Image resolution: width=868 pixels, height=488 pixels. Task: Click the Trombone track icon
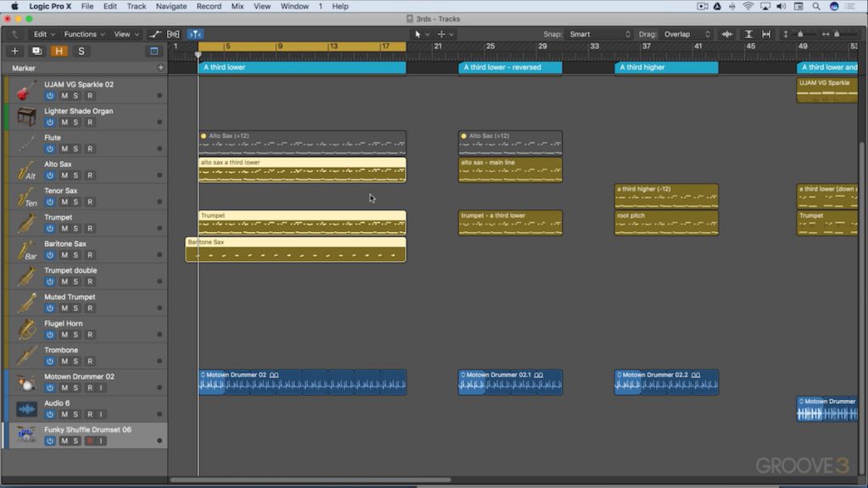[25, 356]
